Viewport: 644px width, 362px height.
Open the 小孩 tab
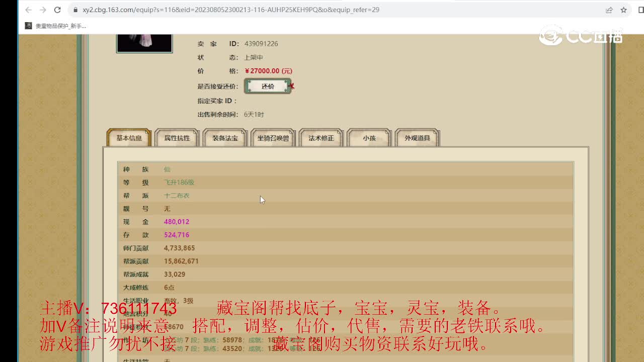[x=369, y=137]
